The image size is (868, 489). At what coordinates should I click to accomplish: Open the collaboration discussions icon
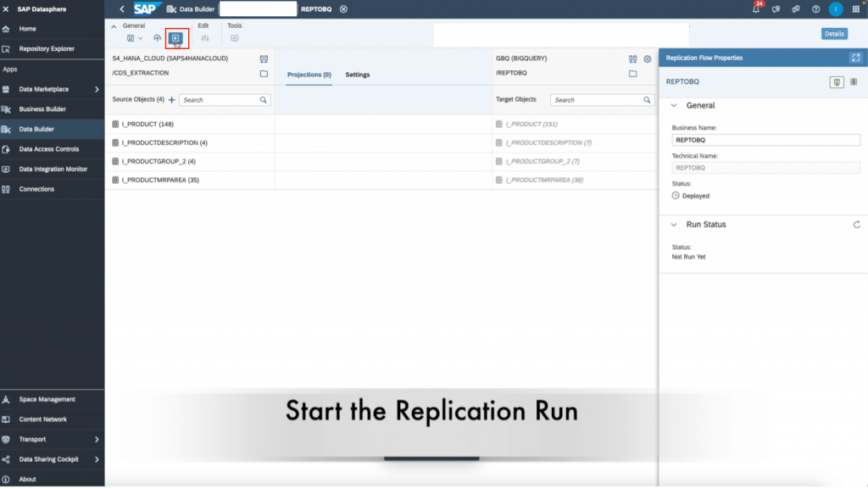pyautogui.click(x=795, y=8)
